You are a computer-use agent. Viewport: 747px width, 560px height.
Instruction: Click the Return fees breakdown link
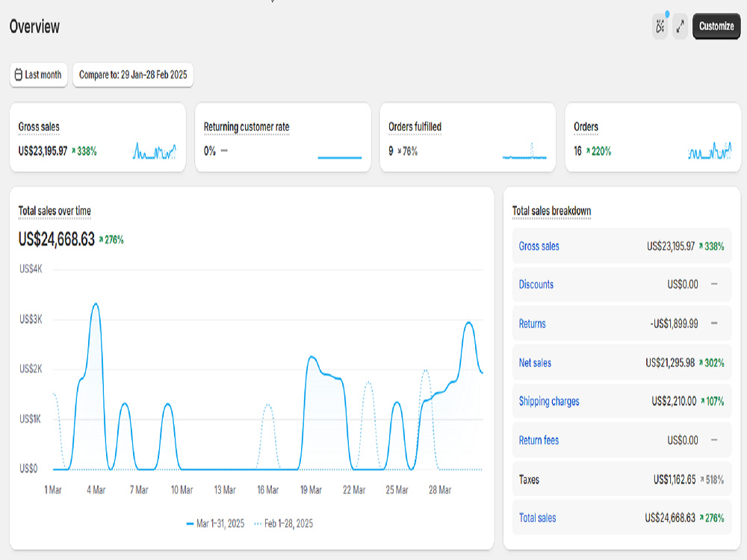[539, 441]
